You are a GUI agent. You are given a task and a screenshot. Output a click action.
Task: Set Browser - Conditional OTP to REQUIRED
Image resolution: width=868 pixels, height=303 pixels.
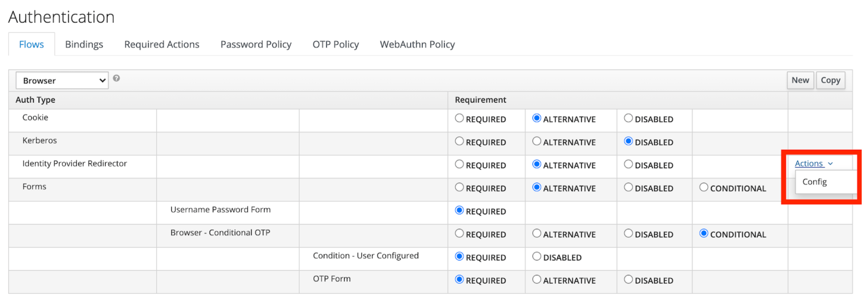coord(459,233)
